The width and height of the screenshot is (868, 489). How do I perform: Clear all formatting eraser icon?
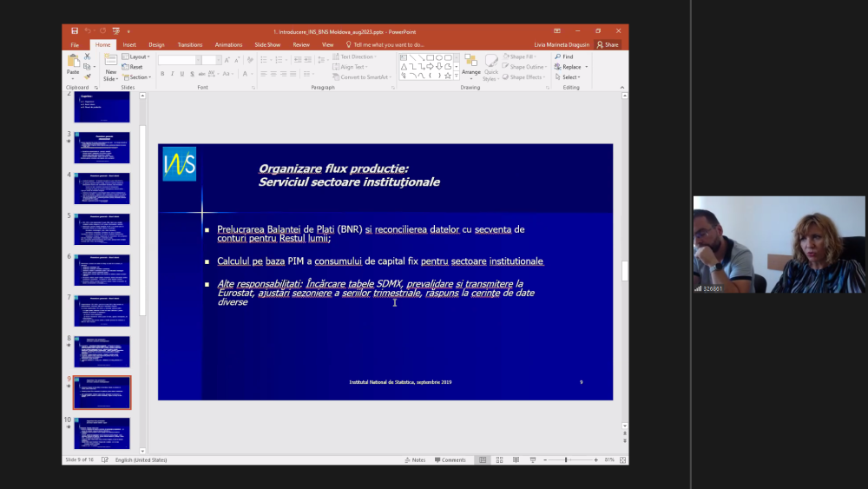coord(250,60)
